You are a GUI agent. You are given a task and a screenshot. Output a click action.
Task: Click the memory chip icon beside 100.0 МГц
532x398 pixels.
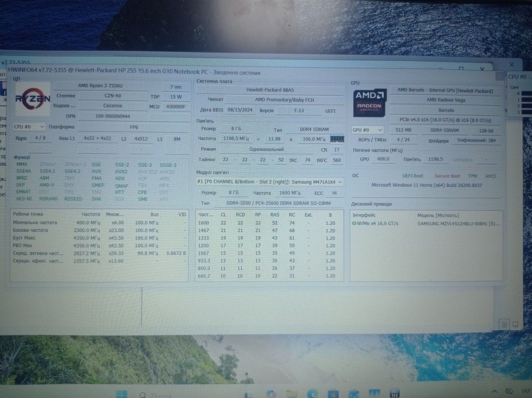(337, 139)
